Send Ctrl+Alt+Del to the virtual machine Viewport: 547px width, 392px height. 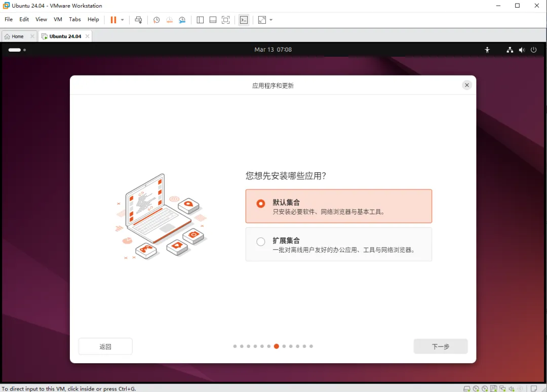[138, 20]
